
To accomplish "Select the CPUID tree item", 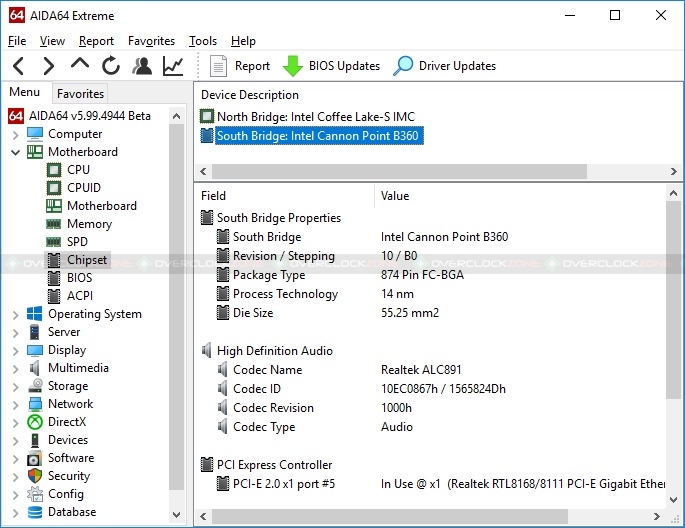I will coord(84,187).
